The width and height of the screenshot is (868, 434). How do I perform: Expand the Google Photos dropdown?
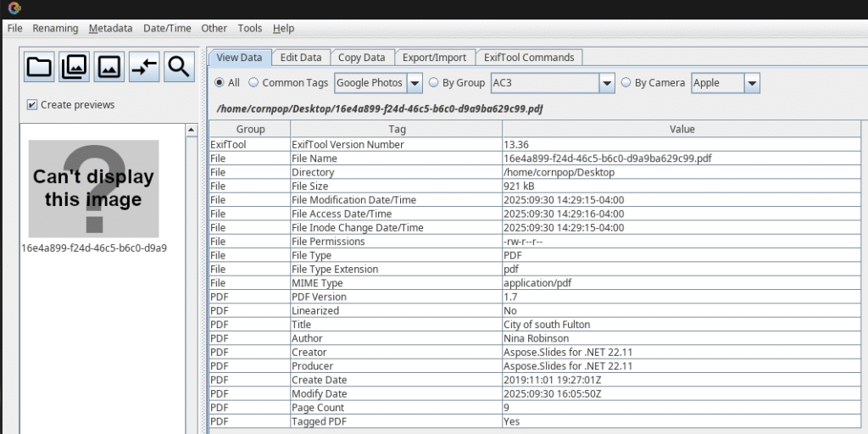[414, 83]
